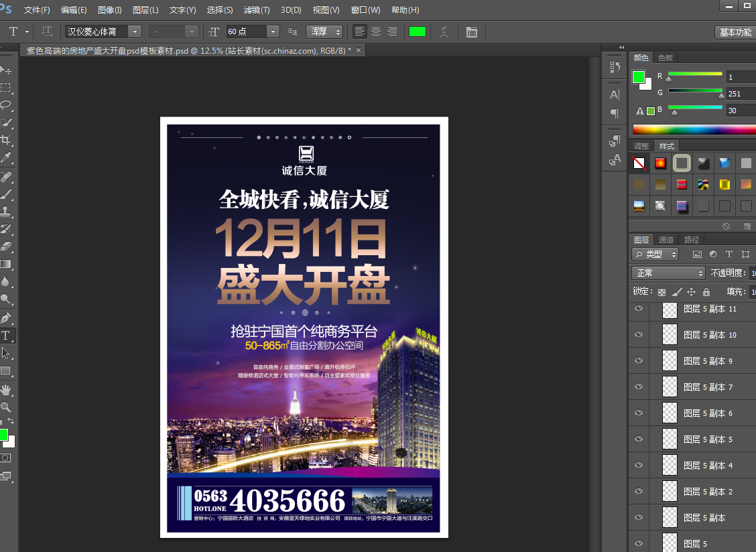Switch to the 通道 tab
Viewport: 756px width, 552px height.
click(666, 239)
